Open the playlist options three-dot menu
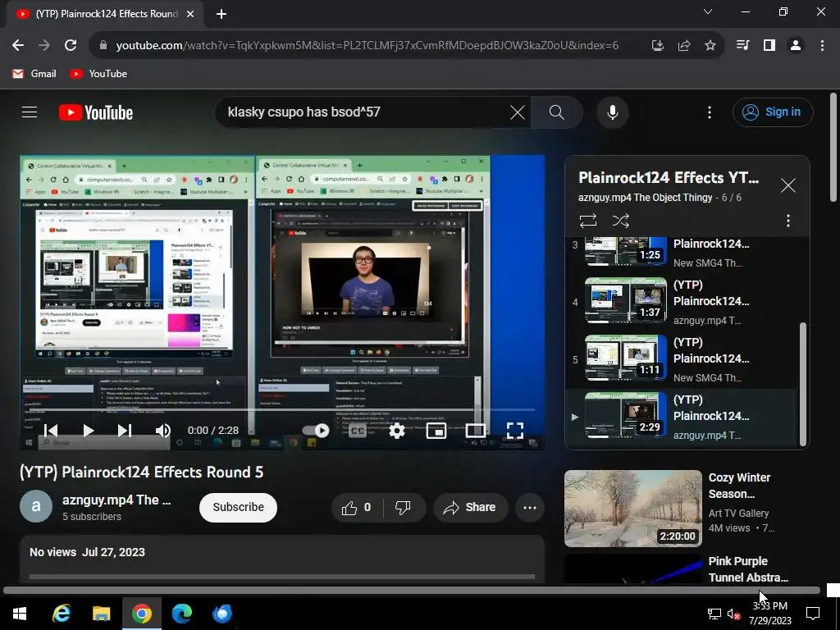Screen dimensions: 840x630 click(x=788, y=221)
